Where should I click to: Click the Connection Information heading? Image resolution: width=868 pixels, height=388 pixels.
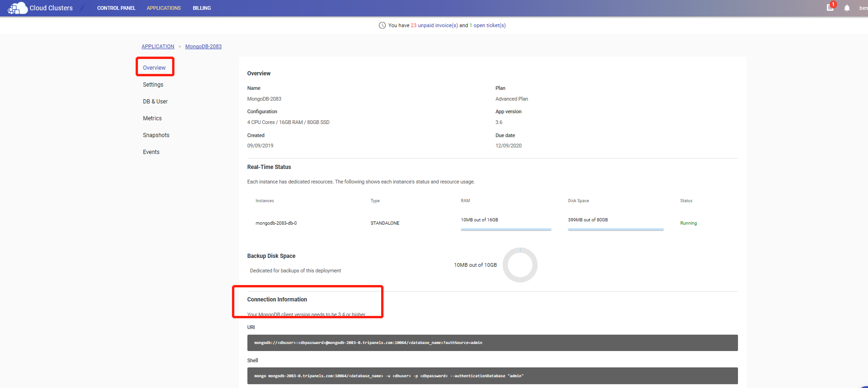277,300
